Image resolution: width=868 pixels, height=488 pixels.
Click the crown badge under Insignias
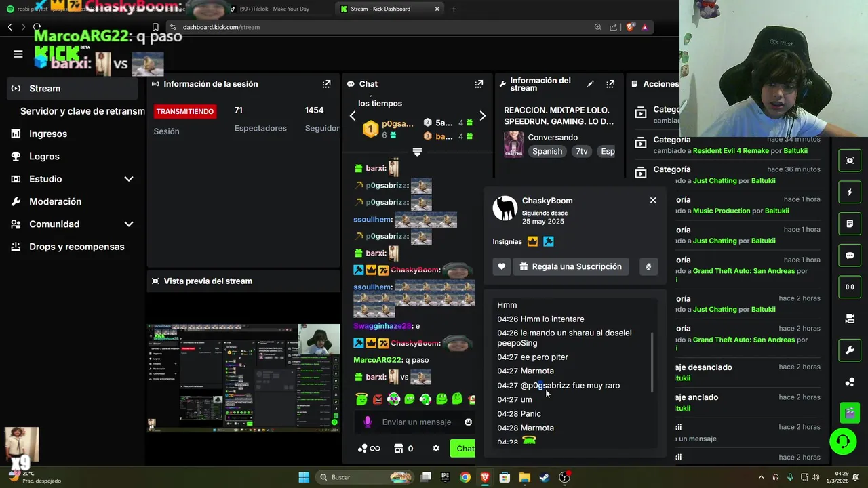pos(532,241)
